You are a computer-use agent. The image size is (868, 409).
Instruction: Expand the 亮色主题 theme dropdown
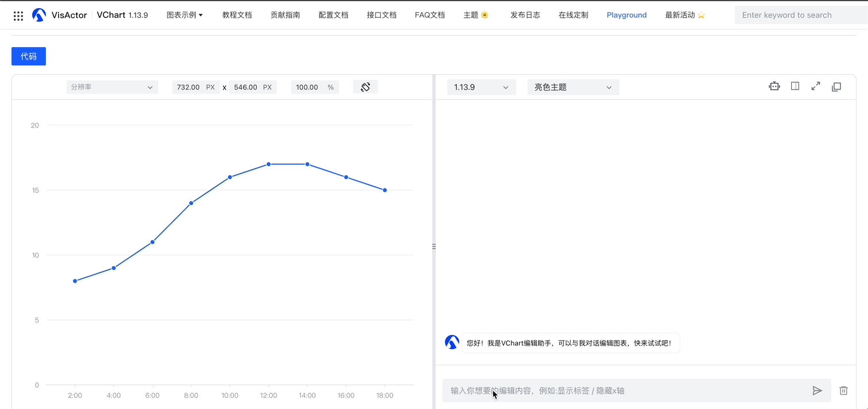(x=573, y=87)
